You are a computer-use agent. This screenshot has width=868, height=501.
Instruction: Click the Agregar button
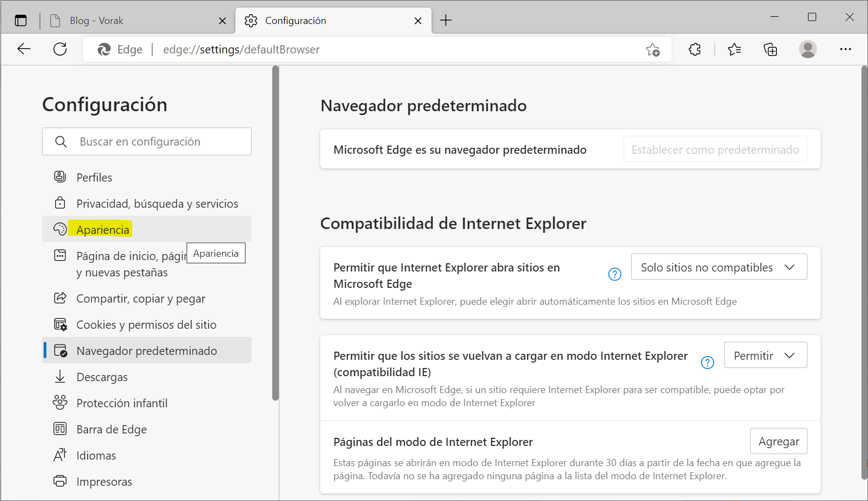coord(779,442)
